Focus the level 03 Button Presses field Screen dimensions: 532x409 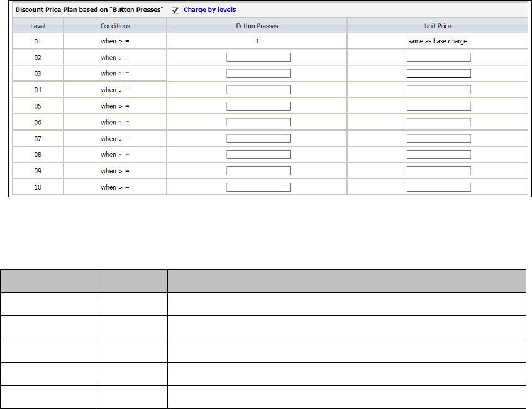[258, 74]
